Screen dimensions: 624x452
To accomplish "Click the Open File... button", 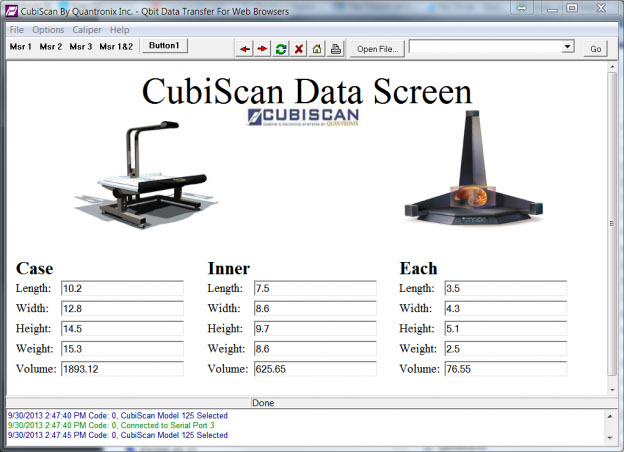I will [x=377, y=48].
